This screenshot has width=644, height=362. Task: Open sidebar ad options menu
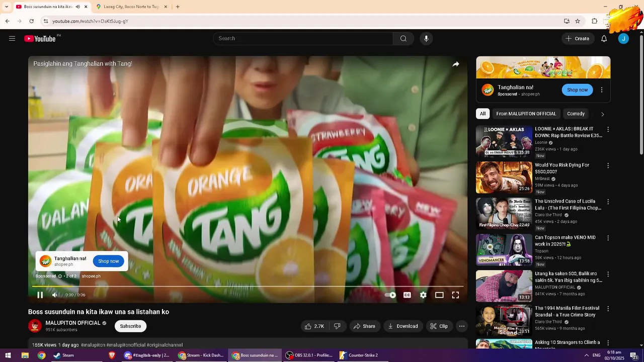(x=602, y=90)
